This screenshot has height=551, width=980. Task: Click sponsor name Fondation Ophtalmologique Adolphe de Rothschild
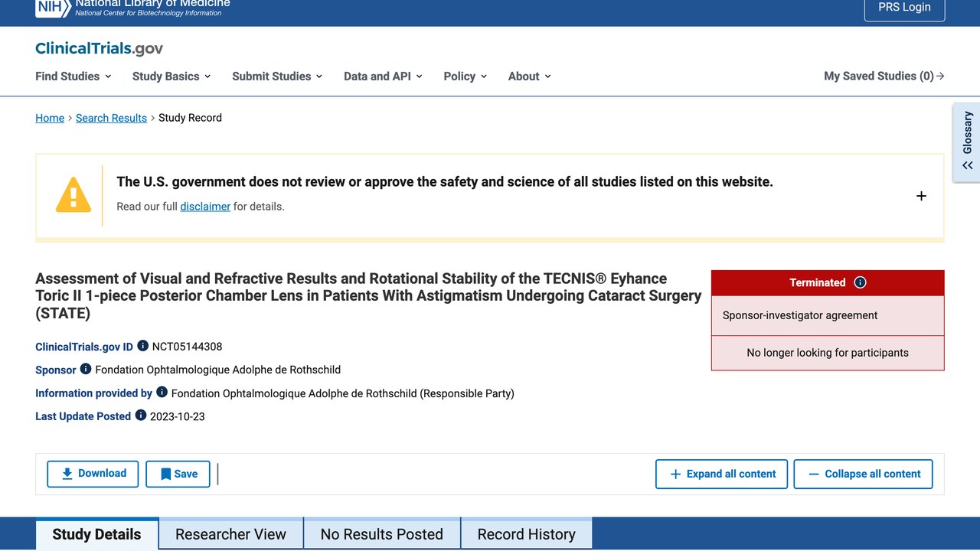tap(218, 370)
